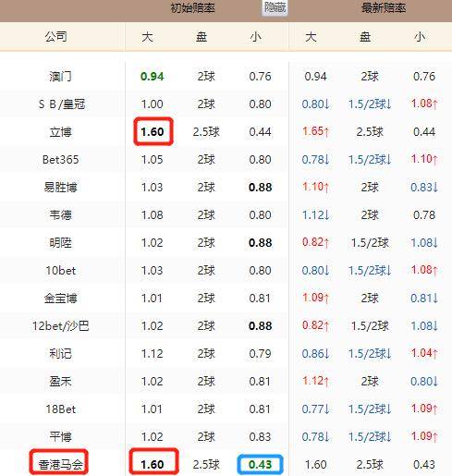
Task: Click 易胜博's latest 小 value 0.83↓
Action: [424, 188]
